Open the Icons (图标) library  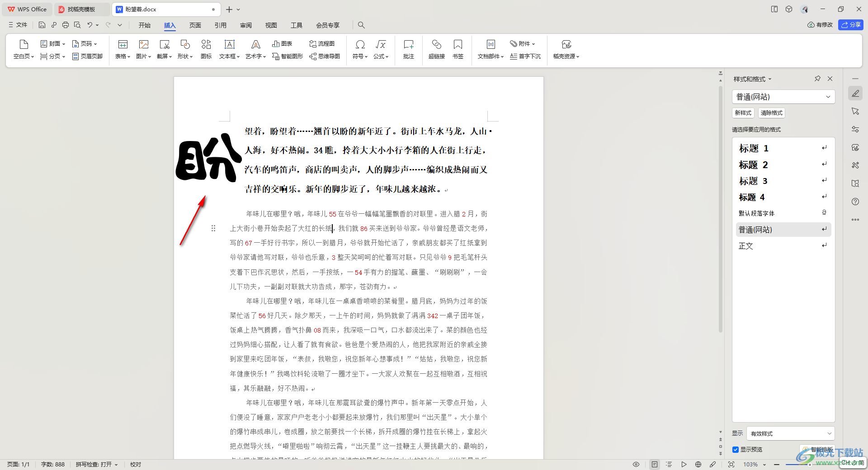206,49
